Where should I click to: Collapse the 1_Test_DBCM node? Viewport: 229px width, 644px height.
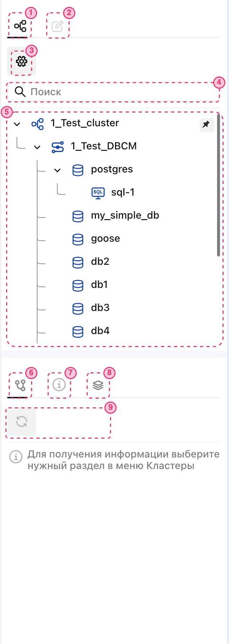(37, 147)
